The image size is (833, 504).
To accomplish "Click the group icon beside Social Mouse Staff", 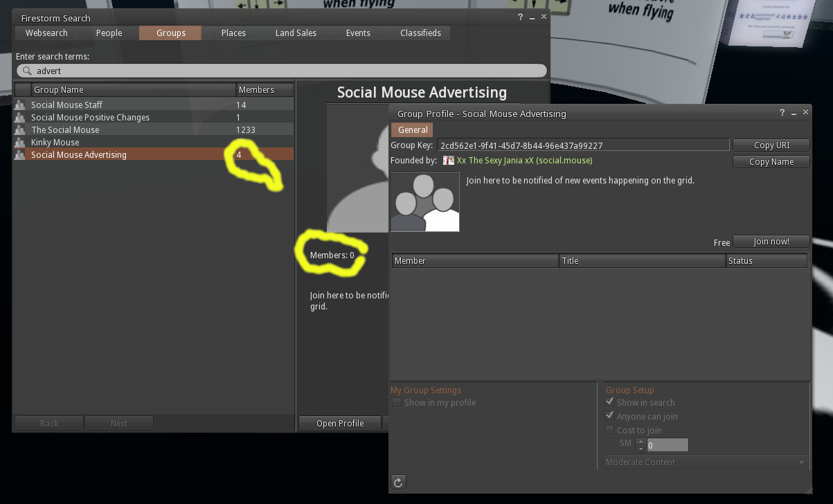I will point(20,105).
